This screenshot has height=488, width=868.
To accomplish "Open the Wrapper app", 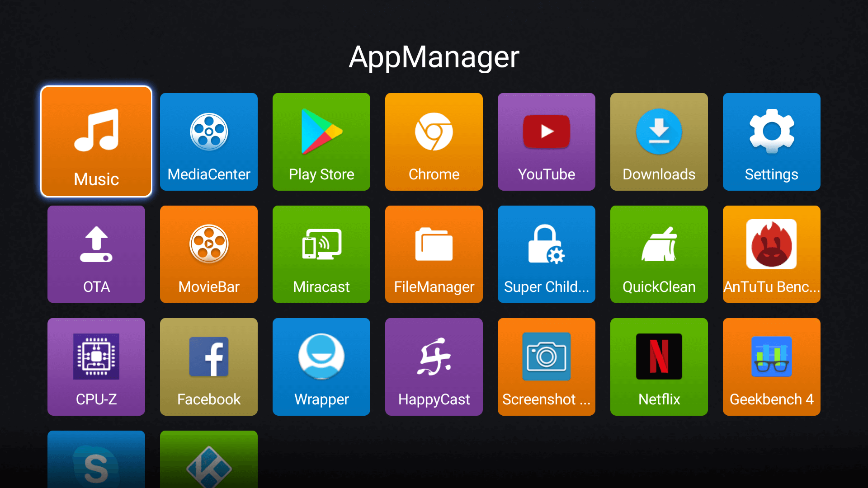I will tap(321, 366).
